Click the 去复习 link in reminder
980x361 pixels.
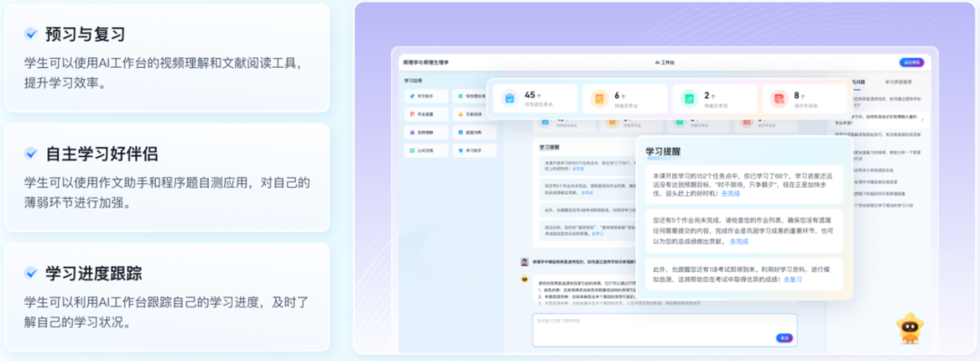coord(793,279)
